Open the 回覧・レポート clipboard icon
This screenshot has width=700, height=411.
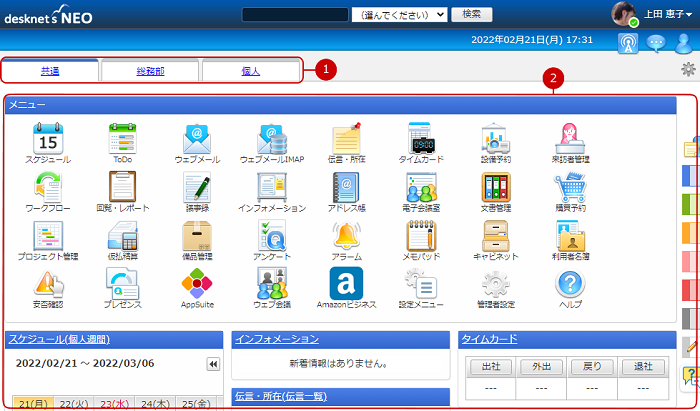[122, 187]
